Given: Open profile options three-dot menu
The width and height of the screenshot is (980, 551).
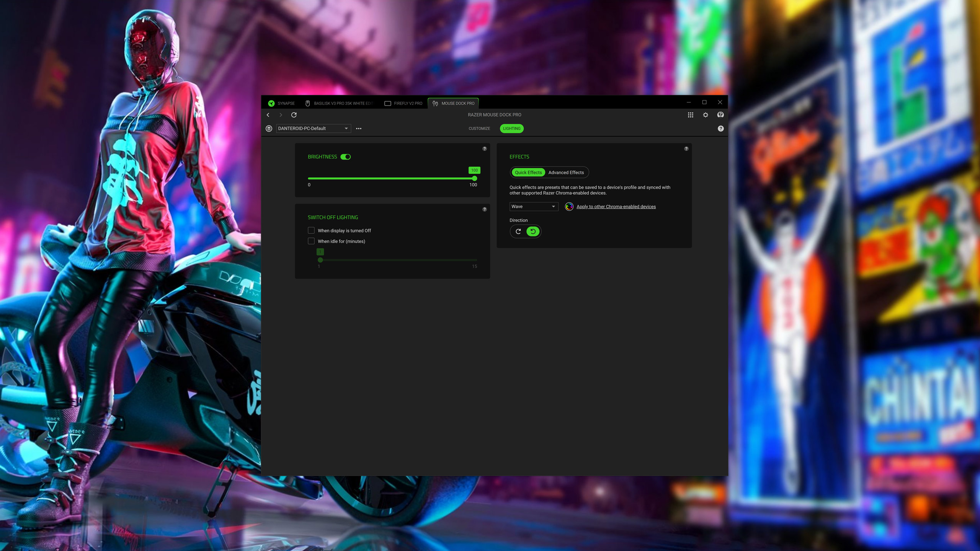Looking at the screenshot, I should tap(359, 129).
